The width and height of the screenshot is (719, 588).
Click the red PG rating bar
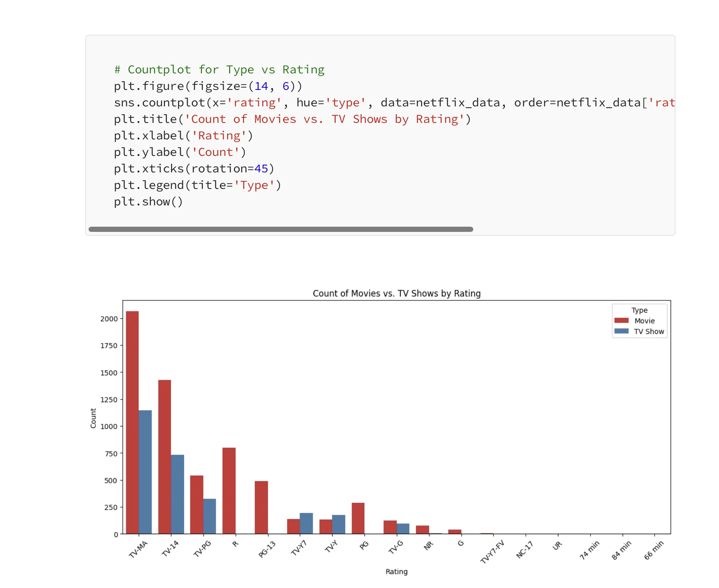[x=358, y=518]
